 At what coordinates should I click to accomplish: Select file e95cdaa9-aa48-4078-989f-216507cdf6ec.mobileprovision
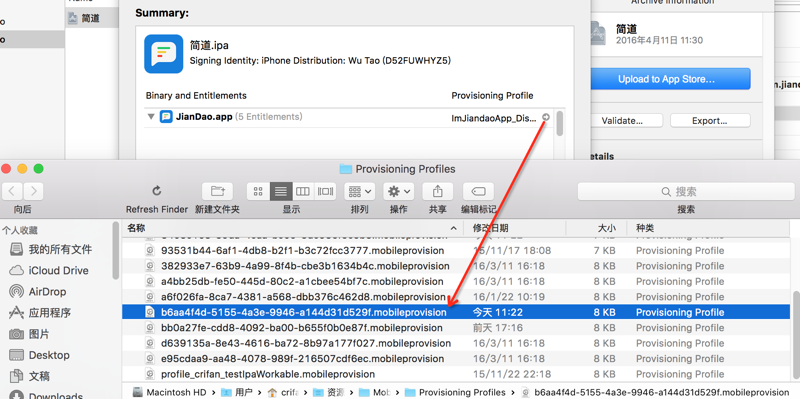(302, 358)
